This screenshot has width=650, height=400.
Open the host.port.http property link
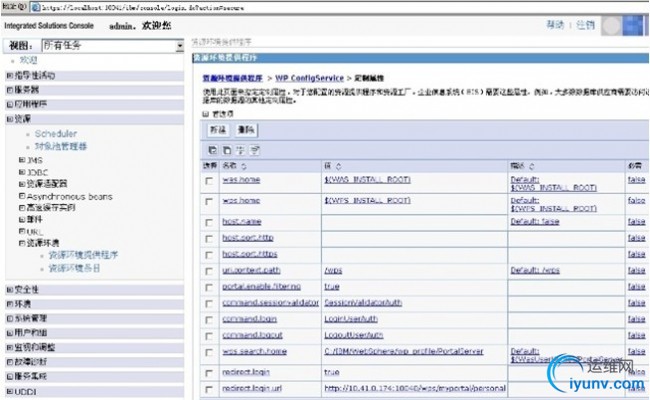pos(248,238)
